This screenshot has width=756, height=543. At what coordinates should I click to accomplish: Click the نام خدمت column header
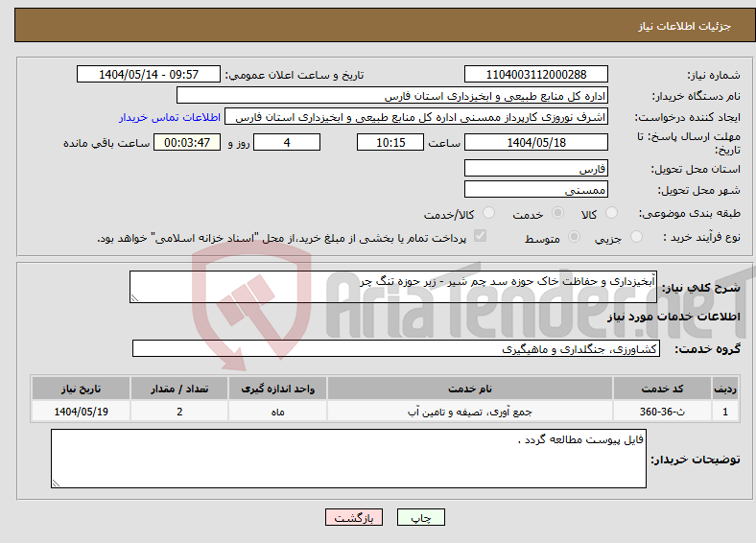tap(469, 389)
